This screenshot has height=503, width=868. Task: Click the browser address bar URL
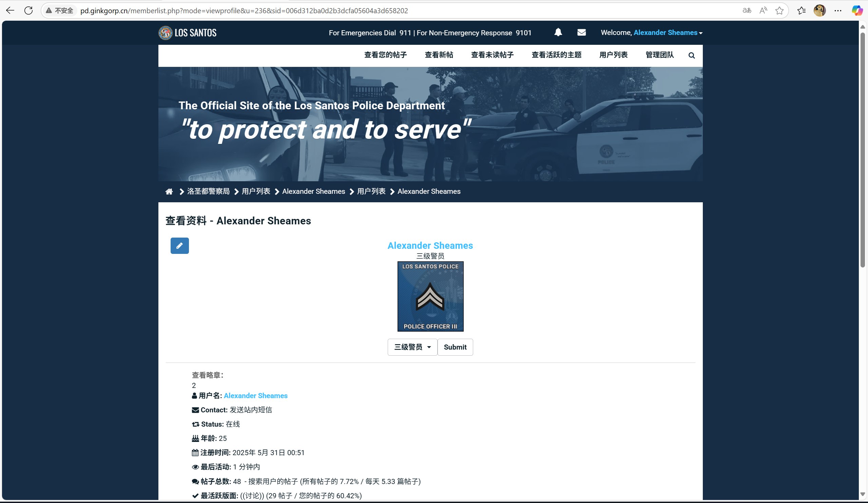point(244,11)
